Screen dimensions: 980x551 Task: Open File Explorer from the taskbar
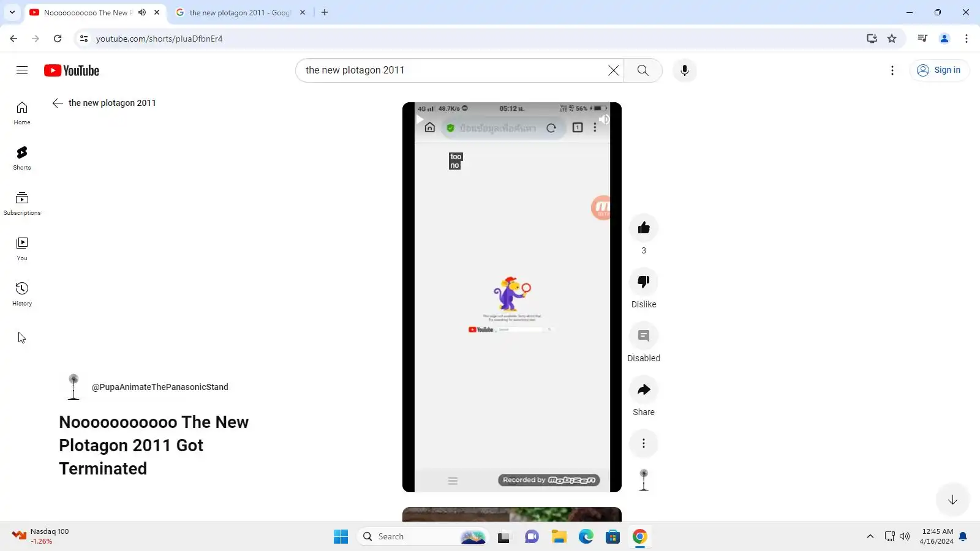point(559,537)
